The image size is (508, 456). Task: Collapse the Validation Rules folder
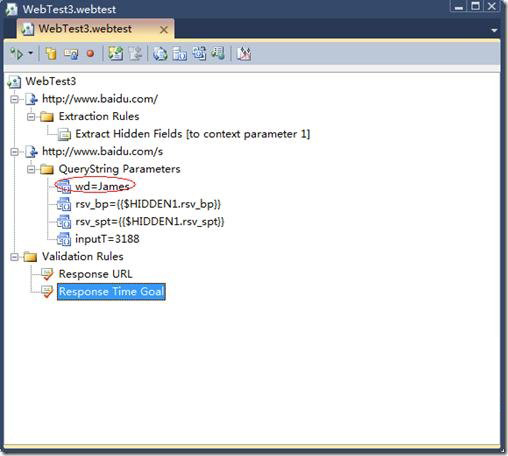click(14, 257)
